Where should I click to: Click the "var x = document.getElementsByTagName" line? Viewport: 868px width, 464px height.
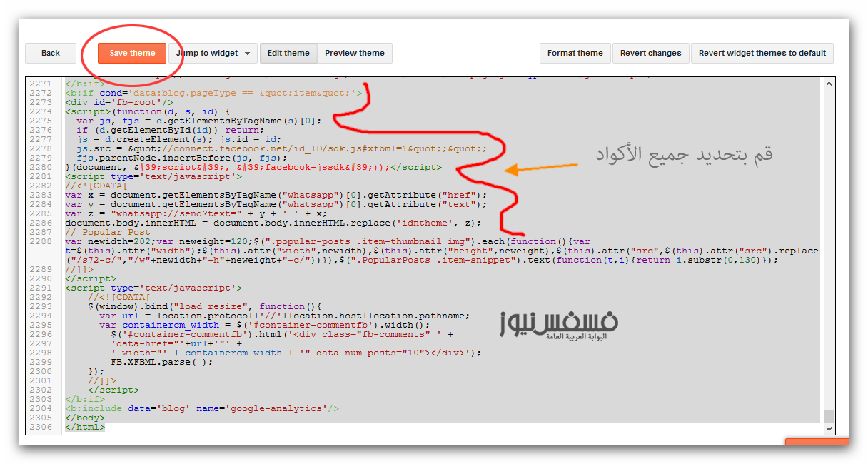click(276, 195)
